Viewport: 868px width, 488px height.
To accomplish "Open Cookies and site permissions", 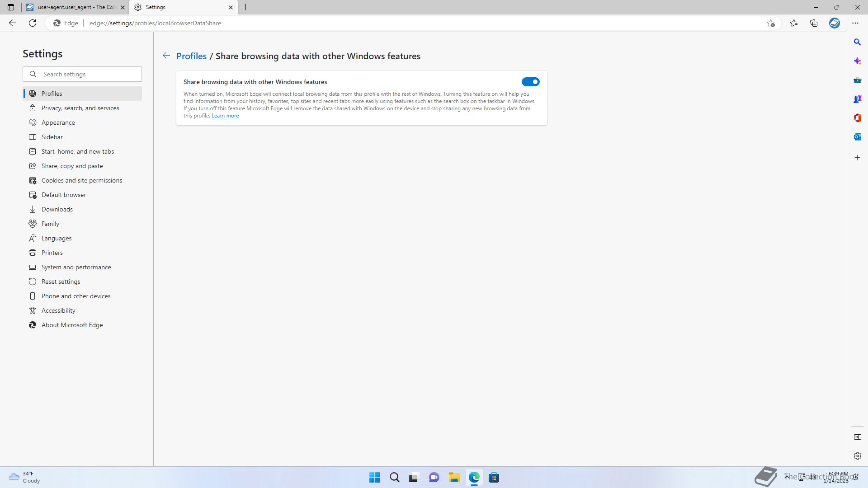I will (x=82, y=180).
